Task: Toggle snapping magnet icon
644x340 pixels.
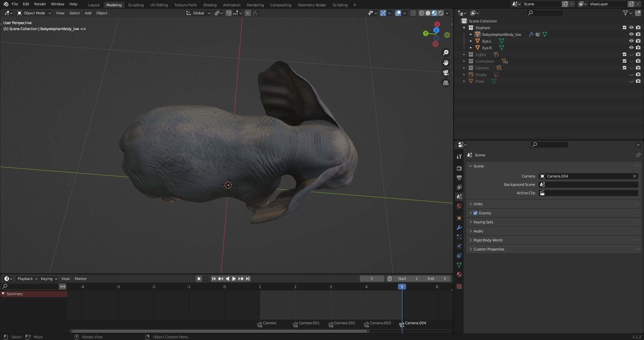Action: pos(228,13)
